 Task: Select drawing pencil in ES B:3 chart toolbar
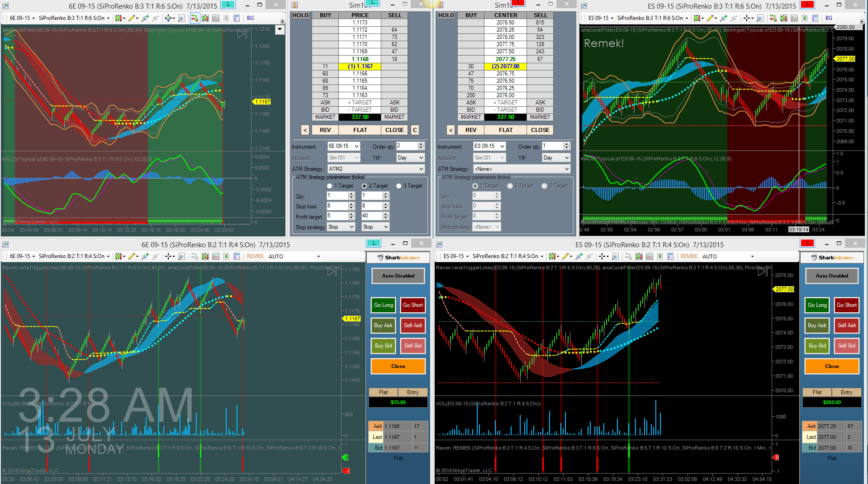(711, 18)
